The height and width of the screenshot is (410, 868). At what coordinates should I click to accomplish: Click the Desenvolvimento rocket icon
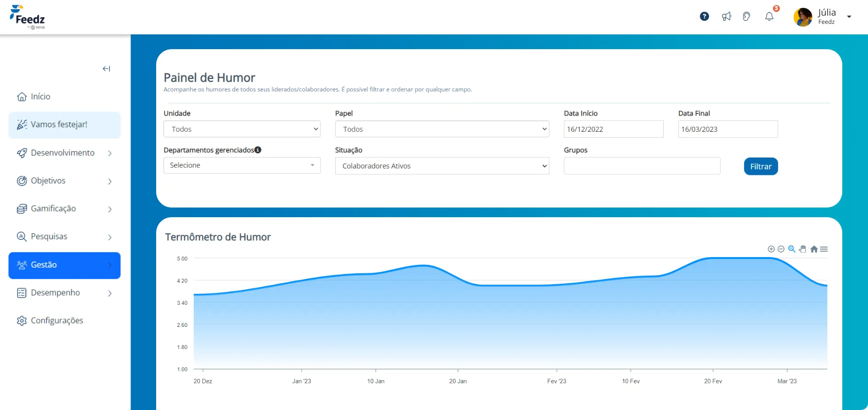(22, 153)
